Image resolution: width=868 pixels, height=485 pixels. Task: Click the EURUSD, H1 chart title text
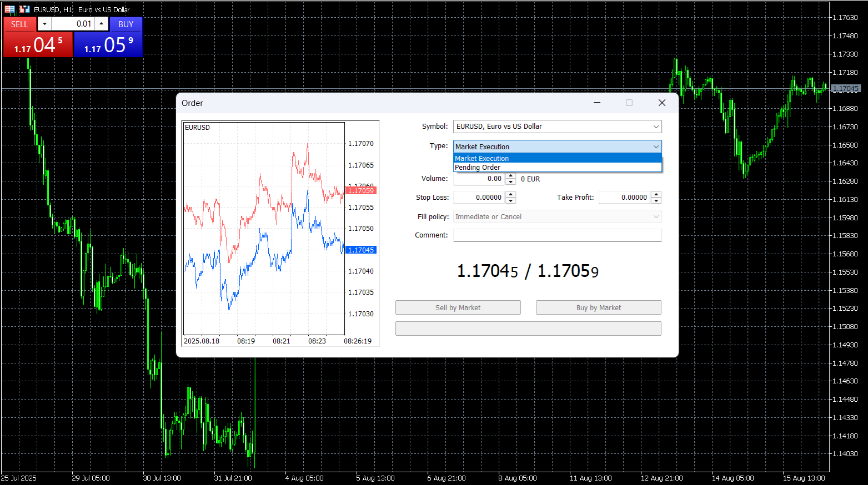tap(82, 9)
